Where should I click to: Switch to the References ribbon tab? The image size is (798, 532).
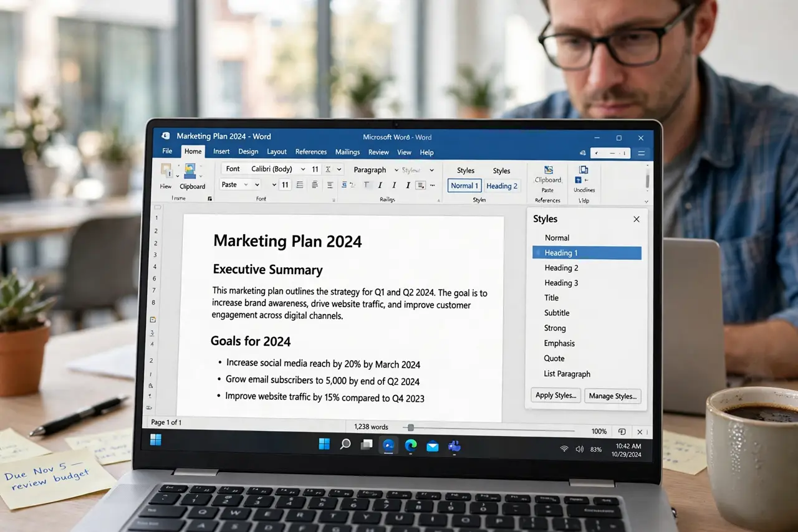311,152
